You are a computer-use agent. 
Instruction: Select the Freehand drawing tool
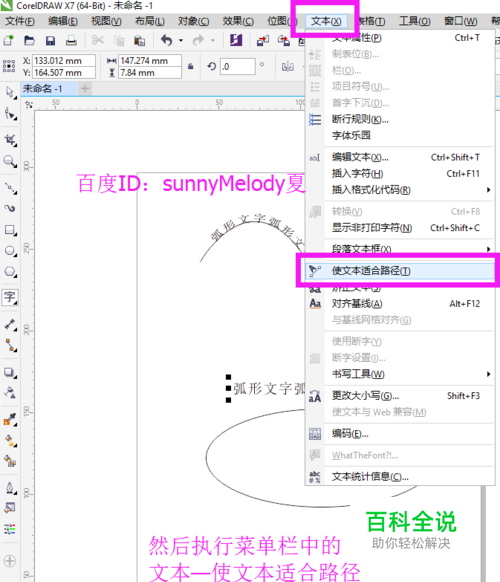coord(10,189)
